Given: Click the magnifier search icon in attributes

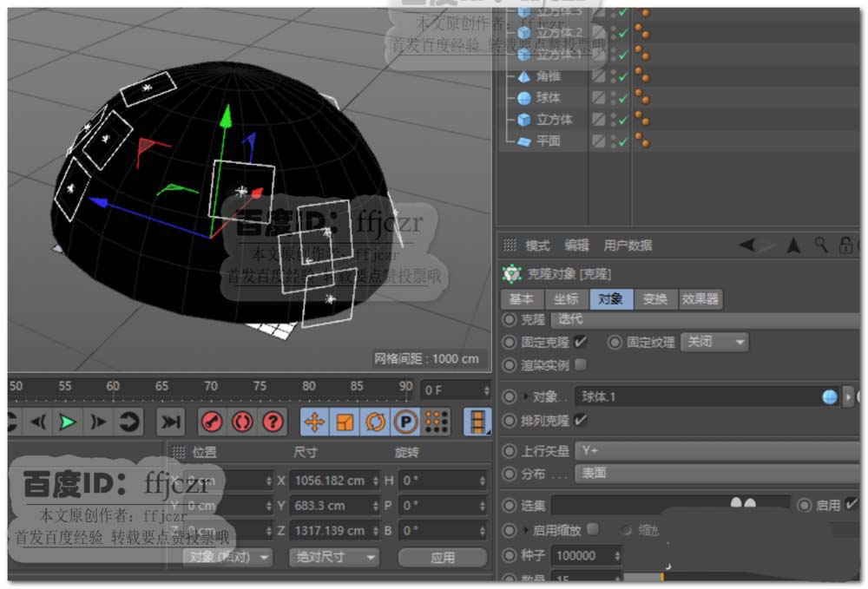Looking at the screenshot, I should coord(820,245).
